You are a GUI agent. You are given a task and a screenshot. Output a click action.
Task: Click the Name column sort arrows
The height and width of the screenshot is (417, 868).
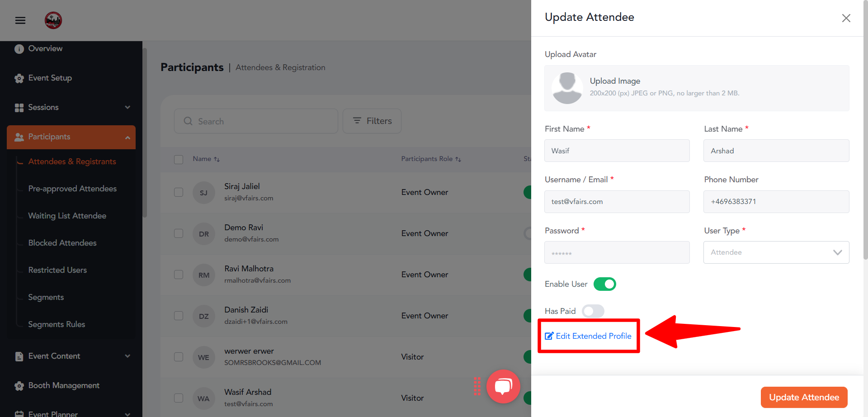[217, 159]
